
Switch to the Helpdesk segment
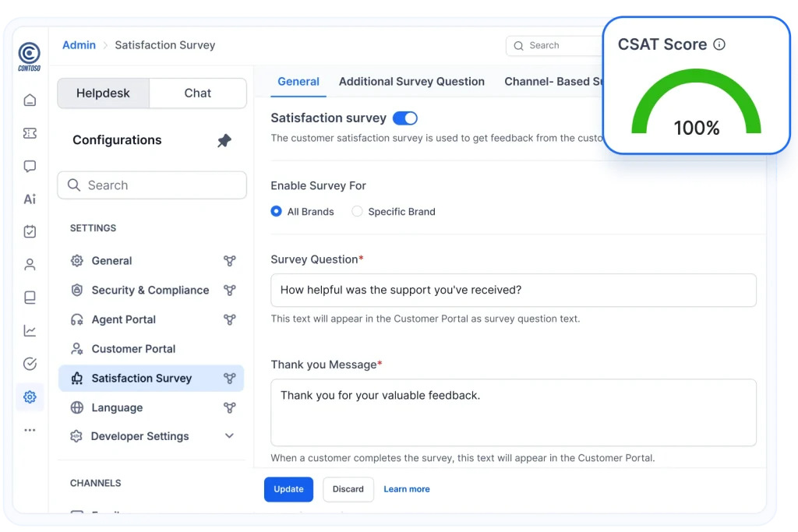point(104,93)
